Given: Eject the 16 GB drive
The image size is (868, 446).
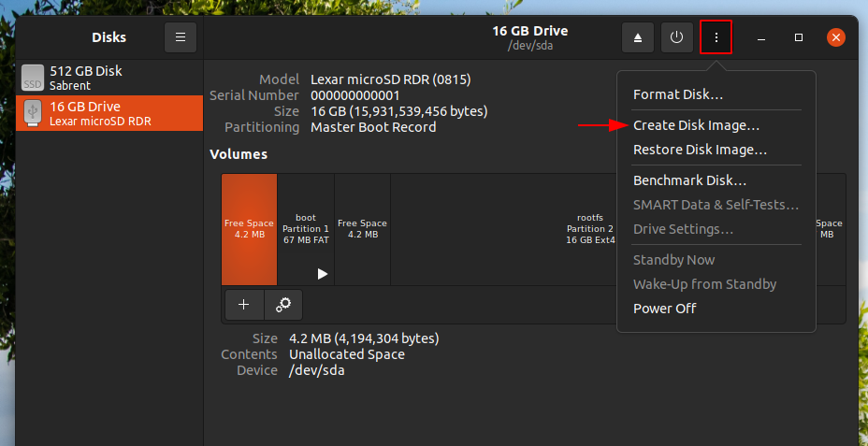Looking at the screenshot, I should (638, 37).
